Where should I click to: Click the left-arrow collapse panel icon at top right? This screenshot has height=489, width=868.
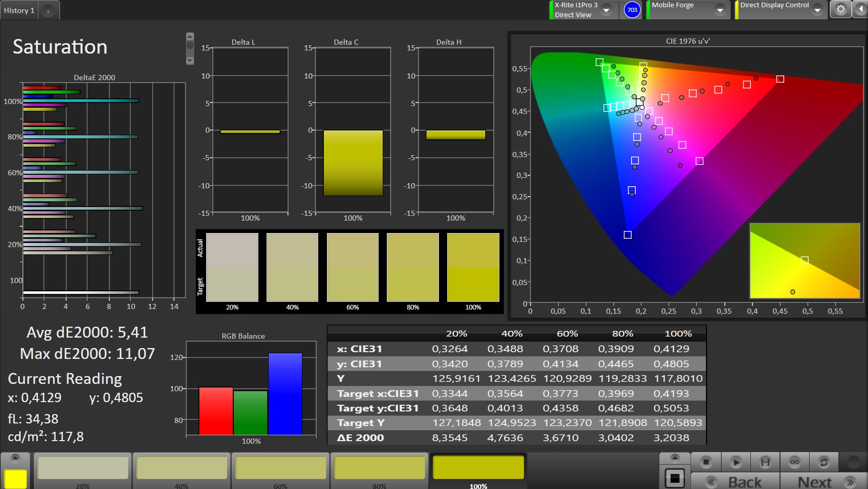(x=860, y=9)
